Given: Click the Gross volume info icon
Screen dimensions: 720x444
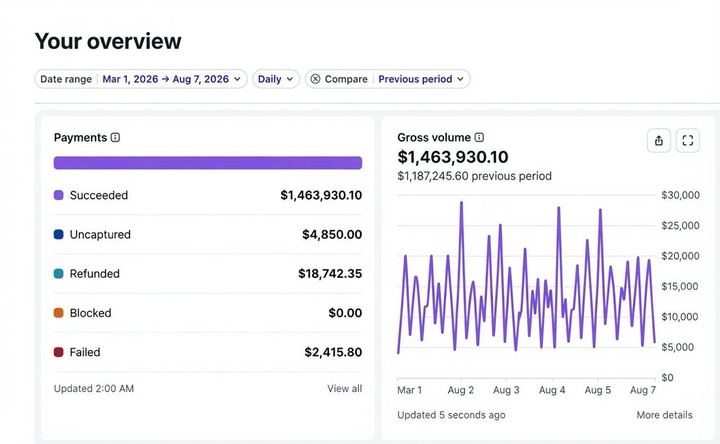Looking at the screenshot, I should pyautogui.click(x=479, y=137).
